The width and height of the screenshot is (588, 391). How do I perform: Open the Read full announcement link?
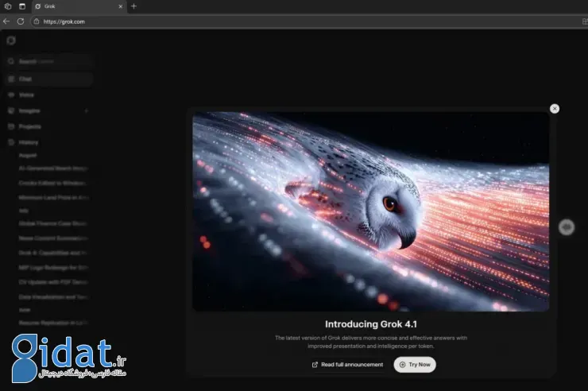point(346,365)
